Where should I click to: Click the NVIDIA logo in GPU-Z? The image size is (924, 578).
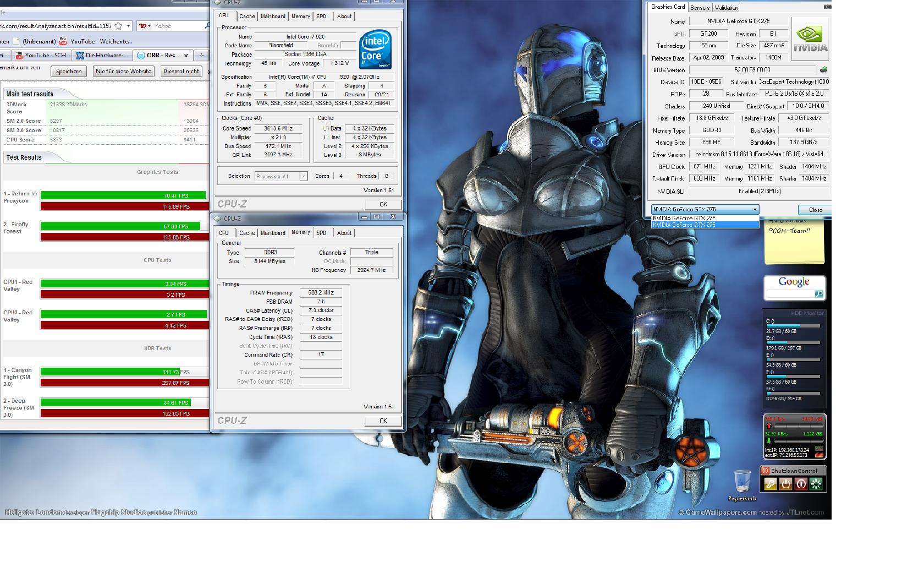[810, 38]
